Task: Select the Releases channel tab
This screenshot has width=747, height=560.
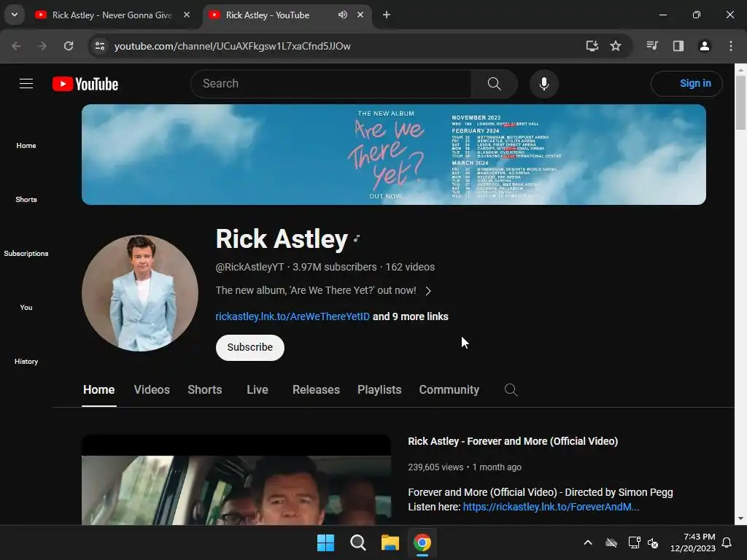Action: pyautogui.click(x=316, y=390)
